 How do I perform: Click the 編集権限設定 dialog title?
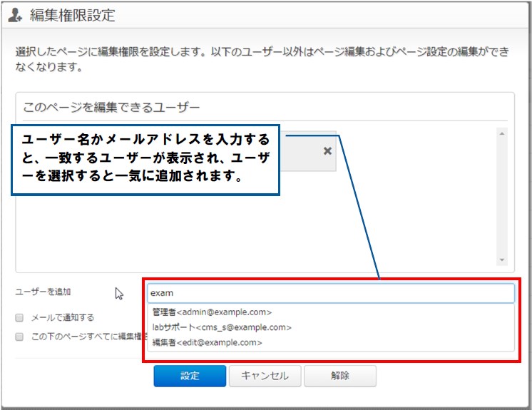73,15
